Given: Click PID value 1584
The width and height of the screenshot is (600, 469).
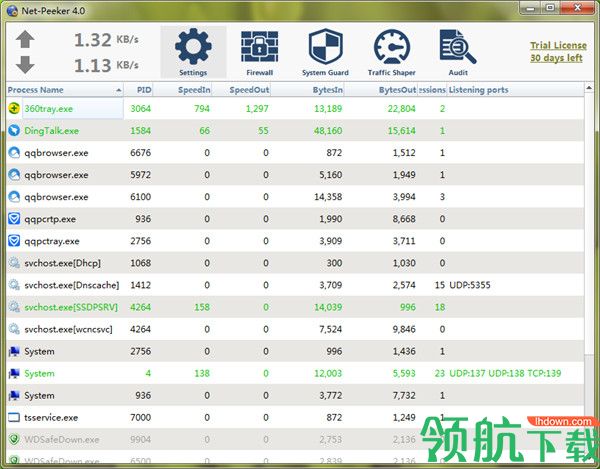Looking at the screenshot, I should [x=141, y=131].
